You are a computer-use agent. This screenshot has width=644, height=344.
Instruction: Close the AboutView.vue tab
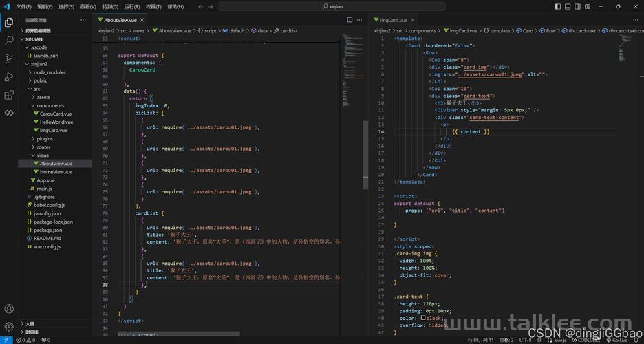click(x=142, y=20)
